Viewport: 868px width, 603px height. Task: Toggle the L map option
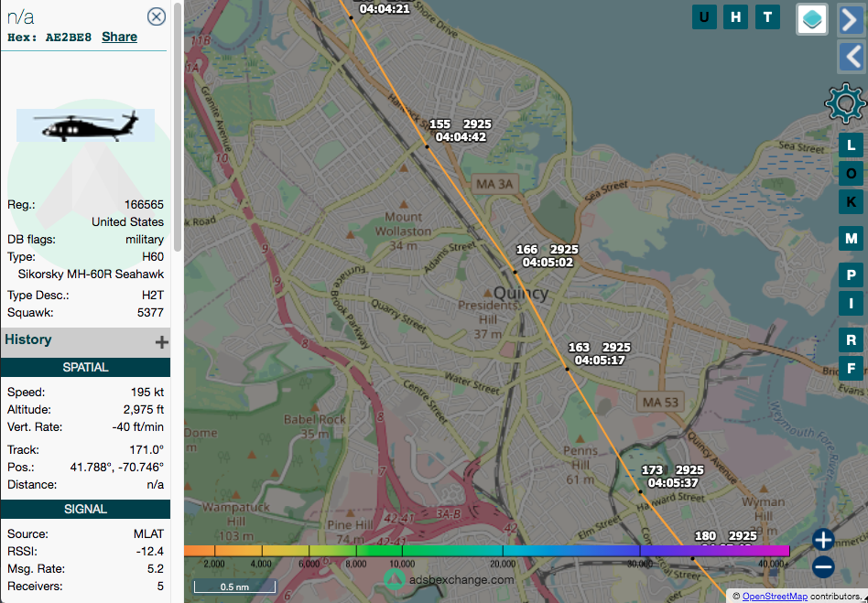click(851, 146)
